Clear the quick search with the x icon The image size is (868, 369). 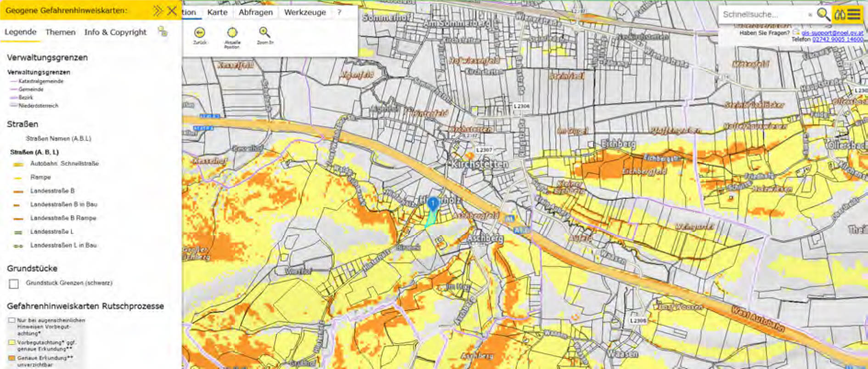(x=810, y=15)
